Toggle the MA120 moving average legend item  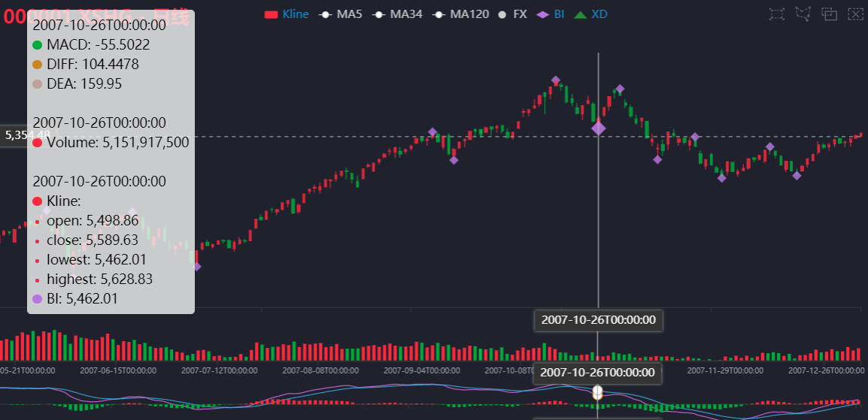coord(460,14)
